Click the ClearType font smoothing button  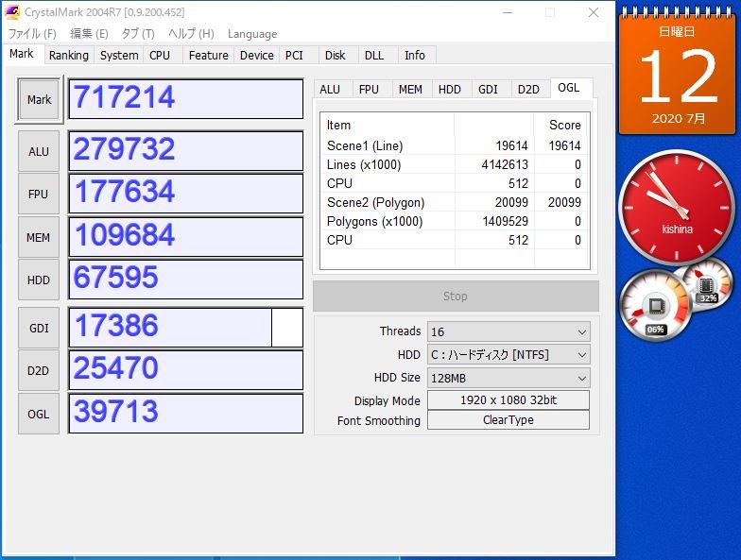tap(508, 421)
